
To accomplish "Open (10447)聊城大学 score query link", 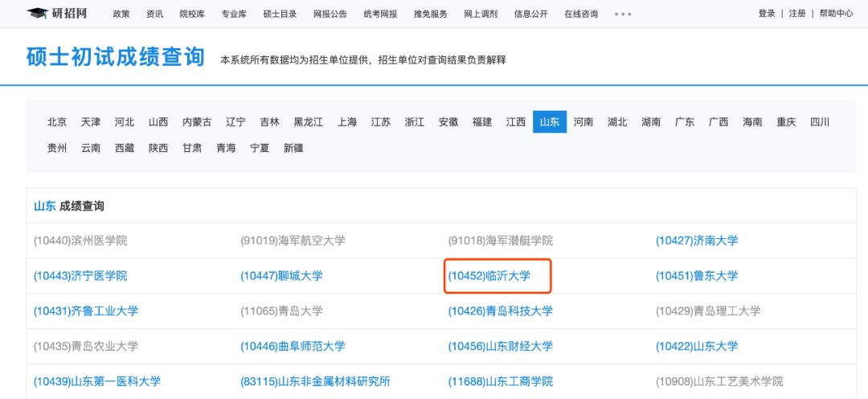I will 281,275.
